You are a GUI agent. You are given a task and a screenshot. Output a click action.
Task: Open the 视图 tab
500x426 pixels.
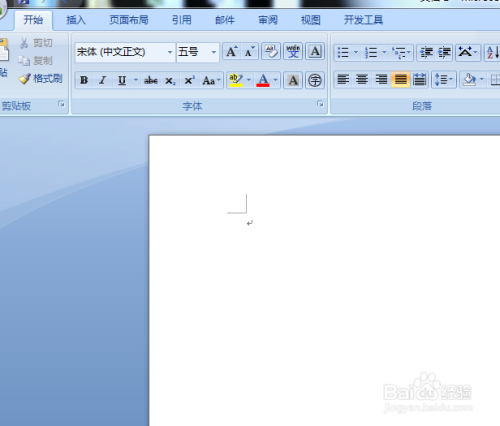coord(311,20)
